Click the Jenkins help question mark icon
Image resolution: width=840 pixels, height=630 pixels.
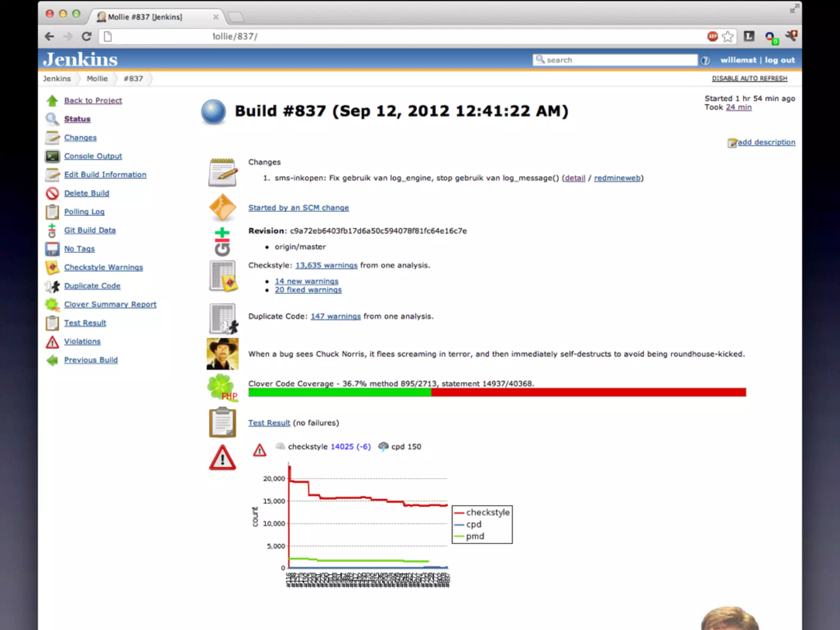click(x=705, y=61)
